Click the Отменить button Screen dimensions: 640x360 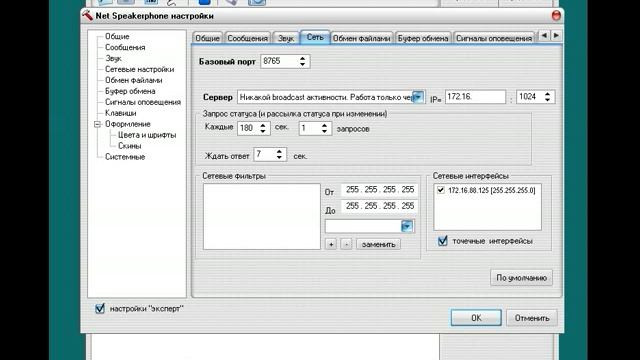pos(531,318)
